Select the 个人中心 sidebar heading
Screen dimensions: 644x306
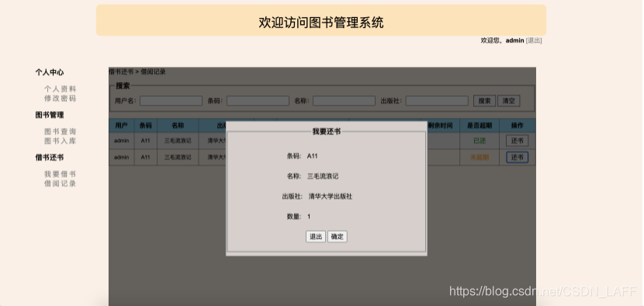(50, 72)
